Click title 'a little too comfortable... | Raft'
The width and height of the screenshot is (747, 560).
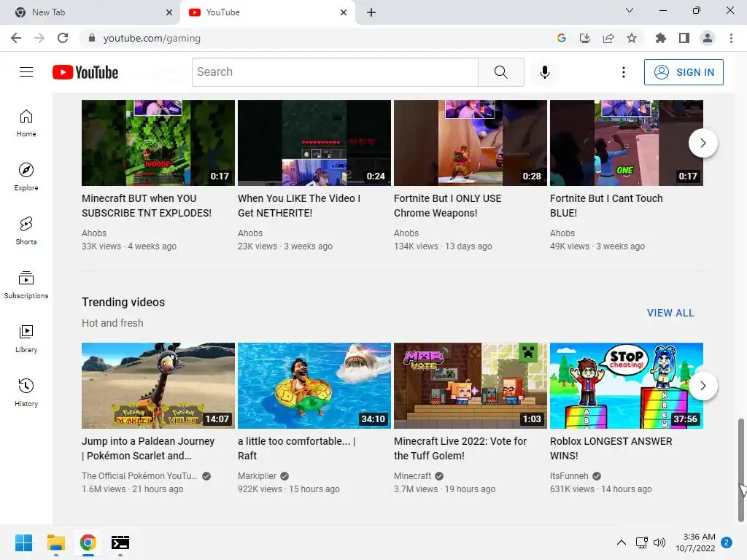click(297, 448)
